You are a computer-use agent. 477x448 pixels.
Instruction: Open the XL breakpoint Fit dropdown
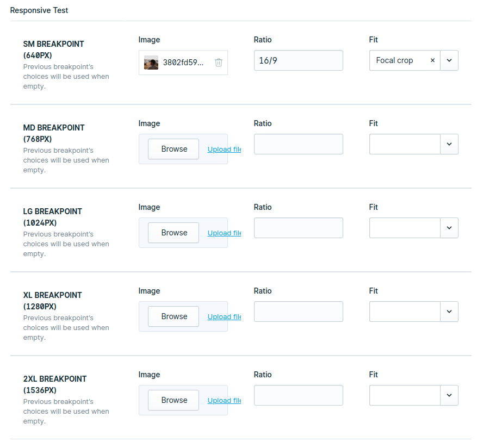449,312
